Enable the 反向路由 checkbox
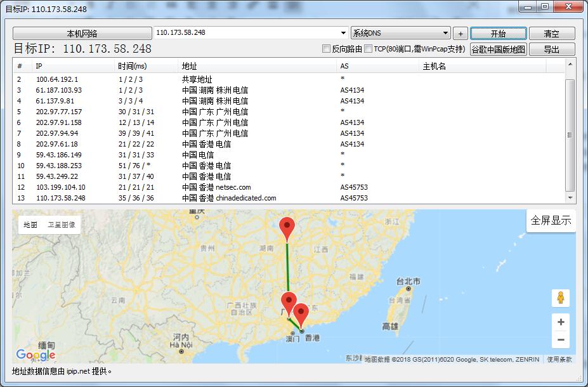 (x=327, y=49)
